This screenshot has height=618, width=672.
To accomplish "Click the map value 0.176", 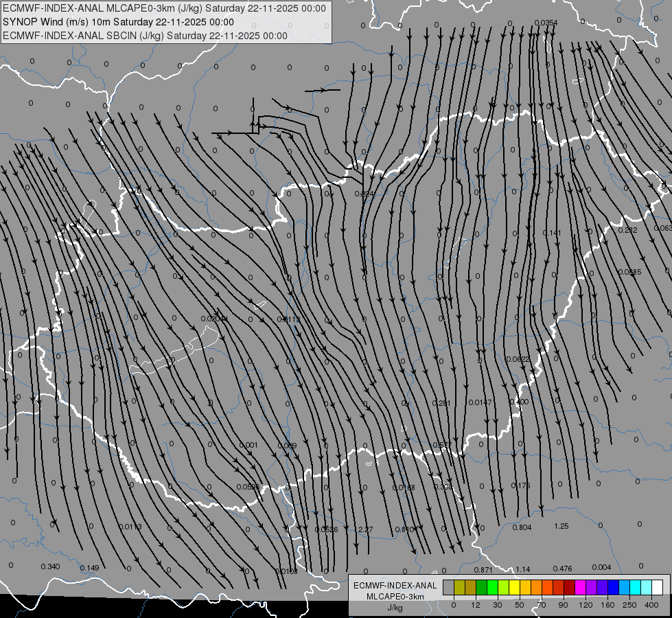I will [521, 485].
